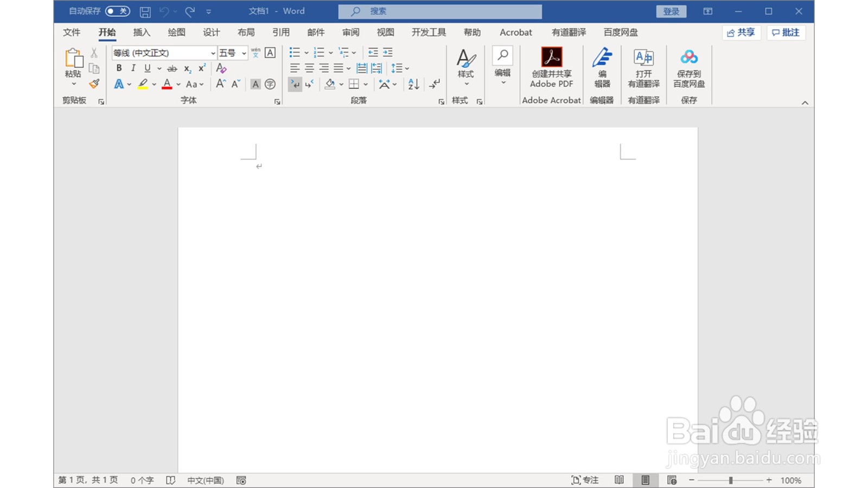The height and width of the screenshot is (488, 868).
Task: Click the yellow text highlight color button
Action: point(143,84)
